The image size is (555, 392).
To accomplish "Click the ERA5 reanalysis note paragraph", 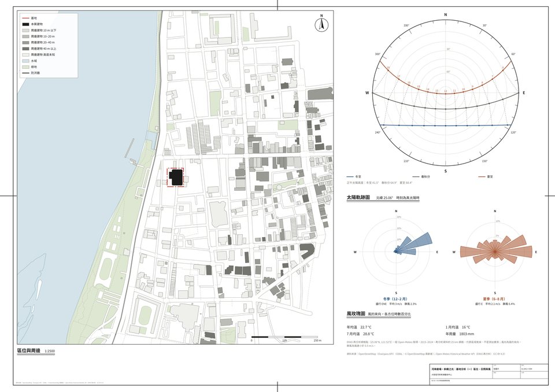I will coord(435,344).
